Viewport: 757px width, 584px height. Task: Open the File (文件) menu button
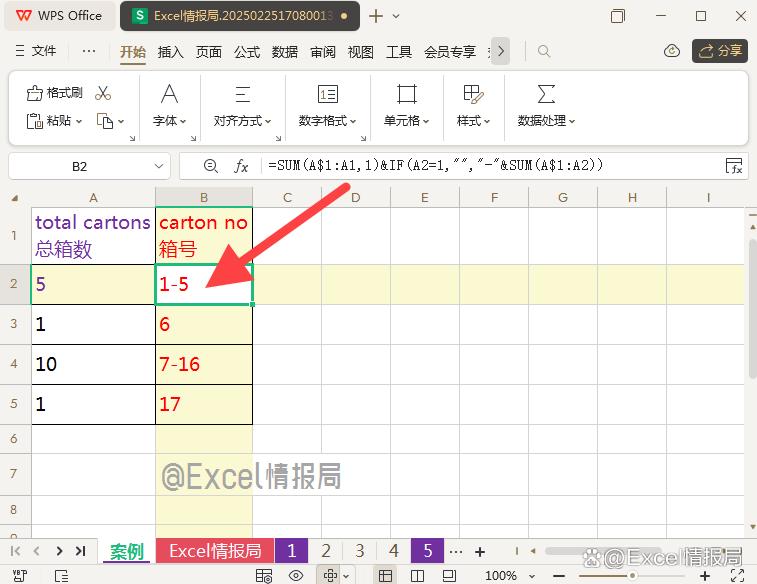click(36, 51)
